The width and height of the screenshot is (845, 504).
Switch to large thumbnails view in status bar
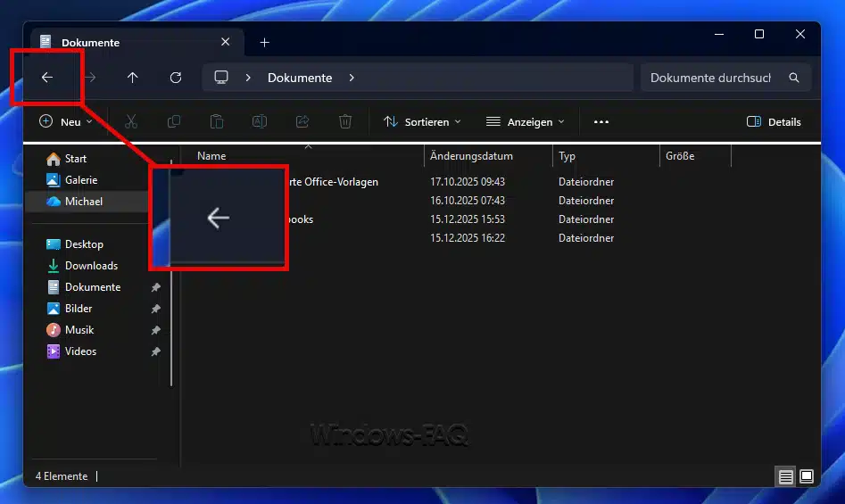pyautogui.click(x=807, y=477)
